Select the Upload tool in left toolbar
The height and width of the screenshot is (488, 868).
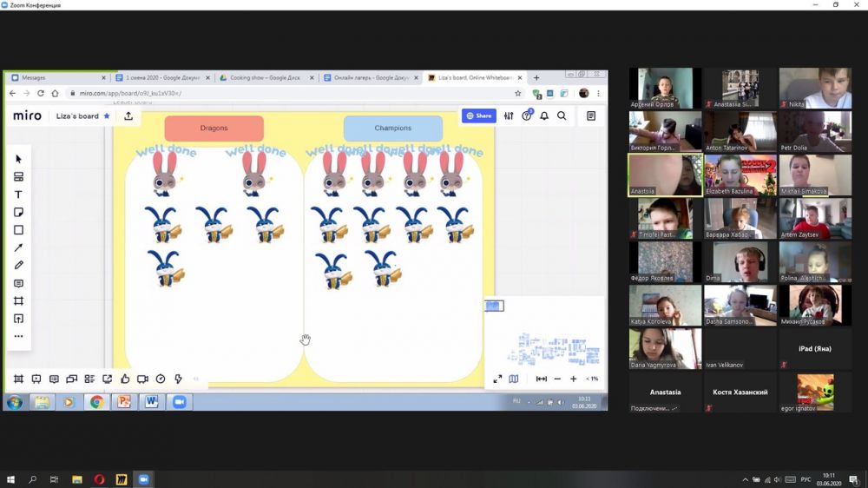coord(18,319)
